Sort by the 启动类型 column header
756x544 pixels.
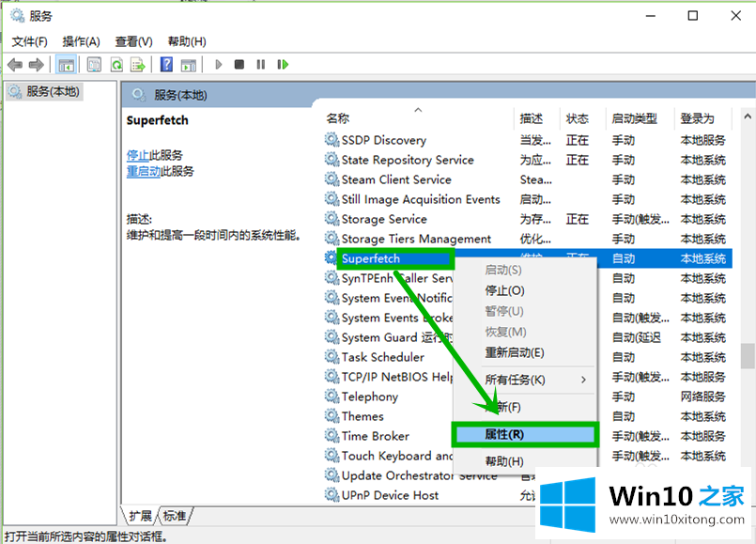pyautogui.click(x=639, y=118)
